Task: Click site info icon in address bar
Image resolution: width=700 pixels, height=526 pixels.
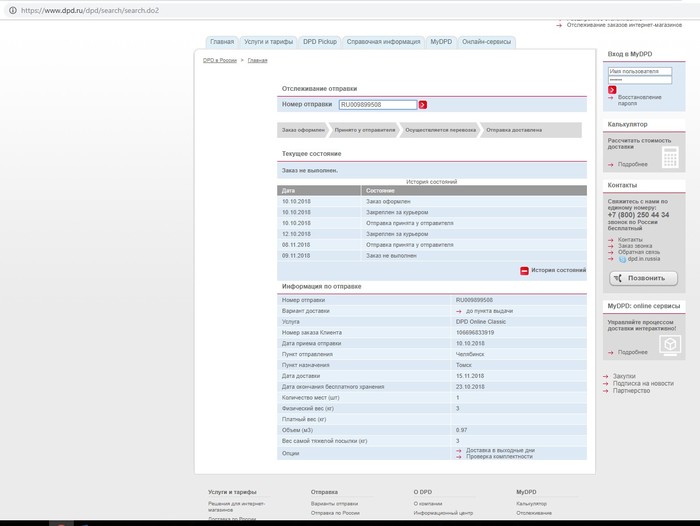Action: (x=13, y=10)
